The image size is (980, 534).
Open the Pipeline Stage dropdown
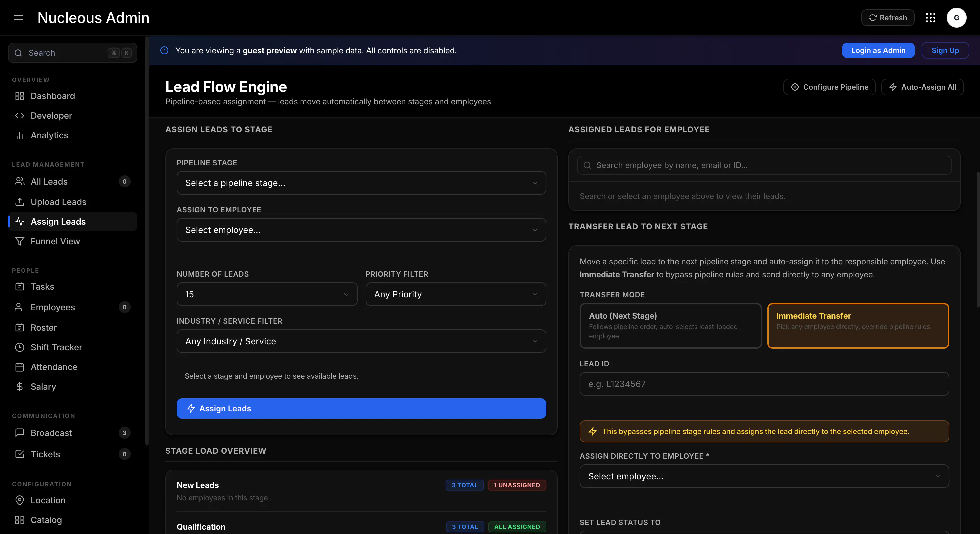point(361,183)
